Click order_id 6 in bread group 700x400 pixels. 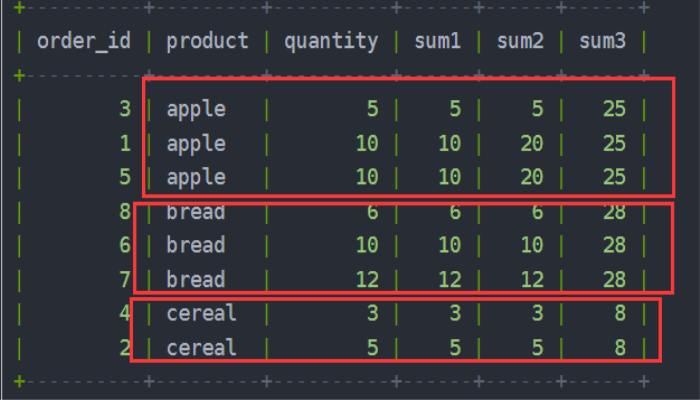pyautogui.click(x=125, y=245)
